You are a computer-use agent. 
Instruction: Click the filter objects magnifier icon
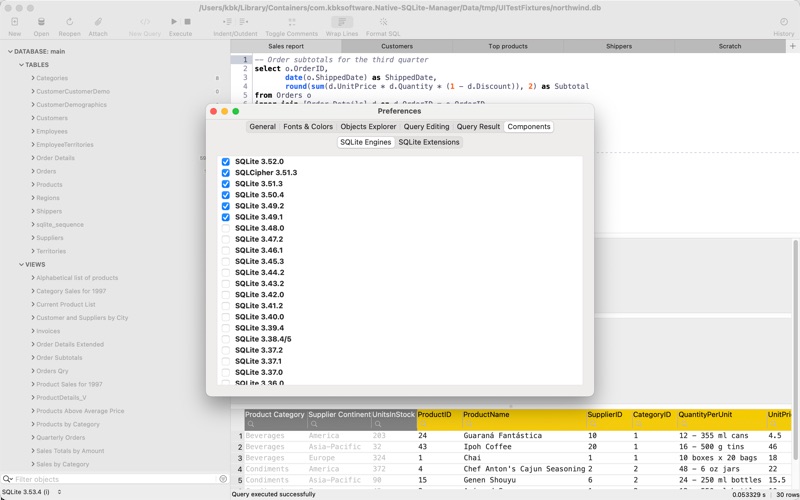coord(7,479)
